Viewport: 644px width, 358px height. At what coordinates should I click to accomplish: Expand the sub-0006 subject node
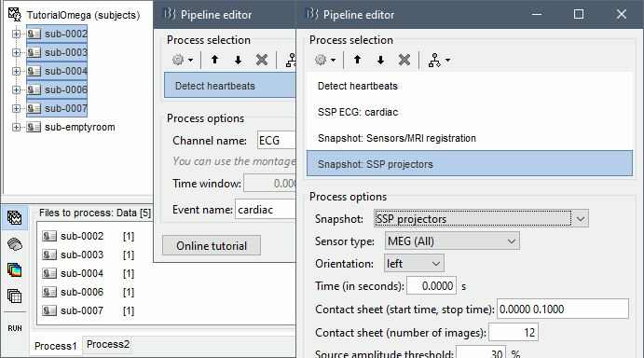(x=16, y=90)
